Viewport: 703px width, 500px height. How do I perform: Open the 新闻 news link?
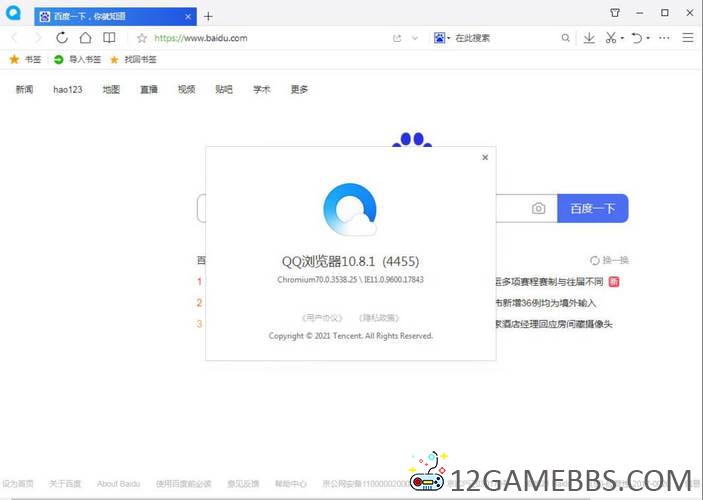point(24,89)
